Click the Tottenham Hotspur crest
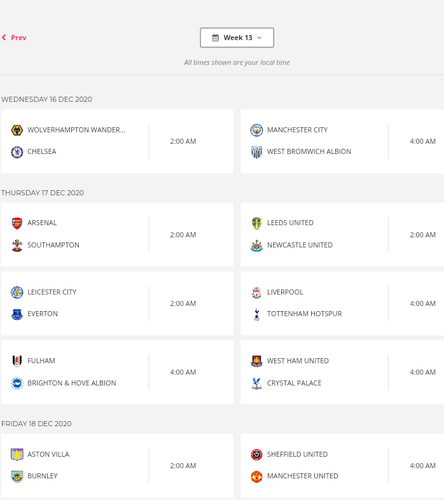The image size is (444, 500). point(257,314)
